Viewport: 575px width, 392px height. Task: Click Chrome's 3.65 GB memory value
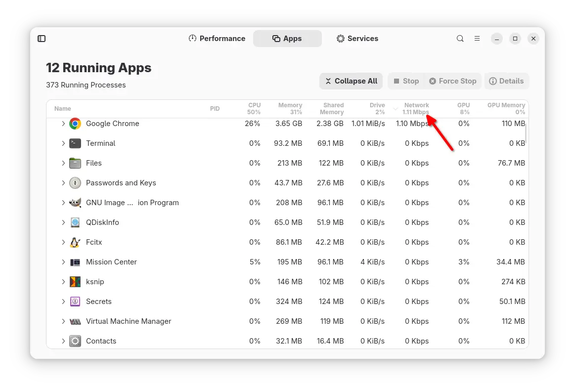coord(289,124)
